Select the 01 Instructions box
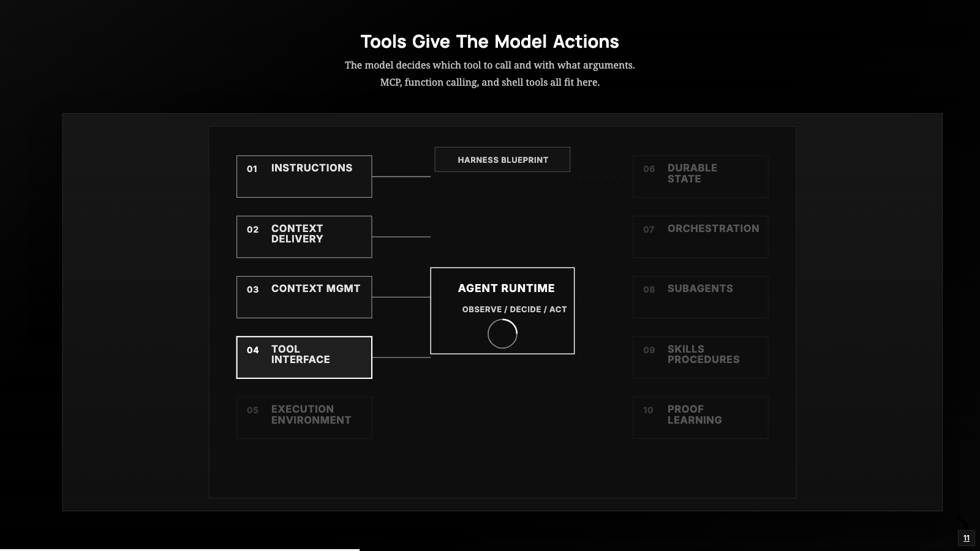The height and width of the screenshot is (551, 980). (304, 176)
